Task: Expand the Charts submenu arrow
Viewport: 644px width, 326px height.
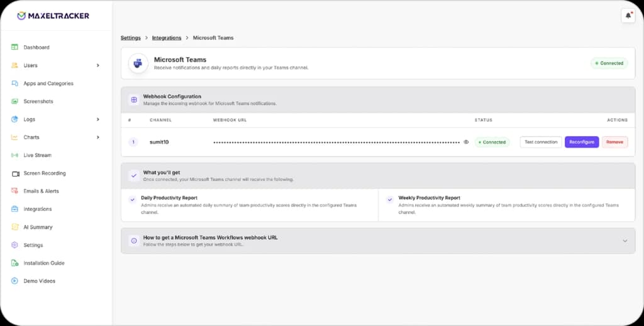Action: pyautogui.click(x=97, y=138)
